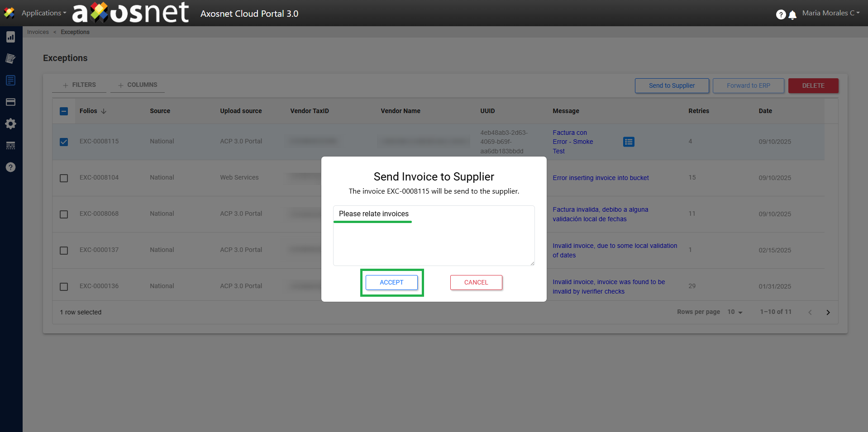This screenshot has width=868, height=432.
Task: Open the invoices list sidebar icon
Action: click(11, 81)
